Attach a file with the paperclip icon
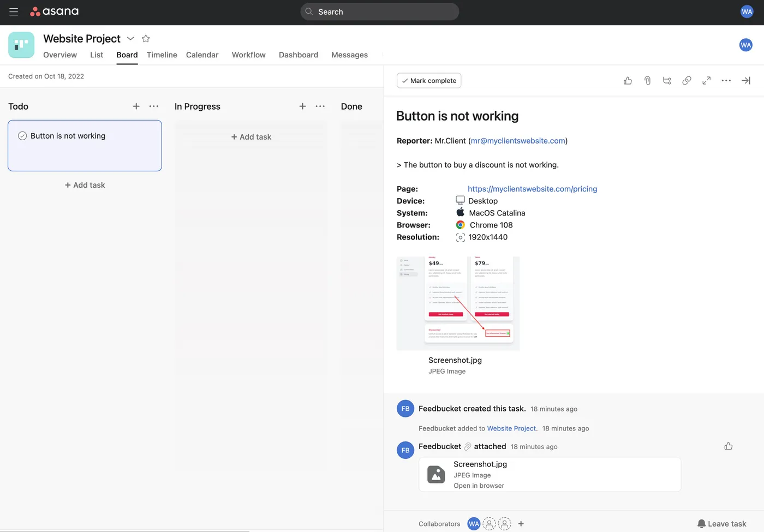The height and width of the screenshot is (532, 764). [647, 80]
